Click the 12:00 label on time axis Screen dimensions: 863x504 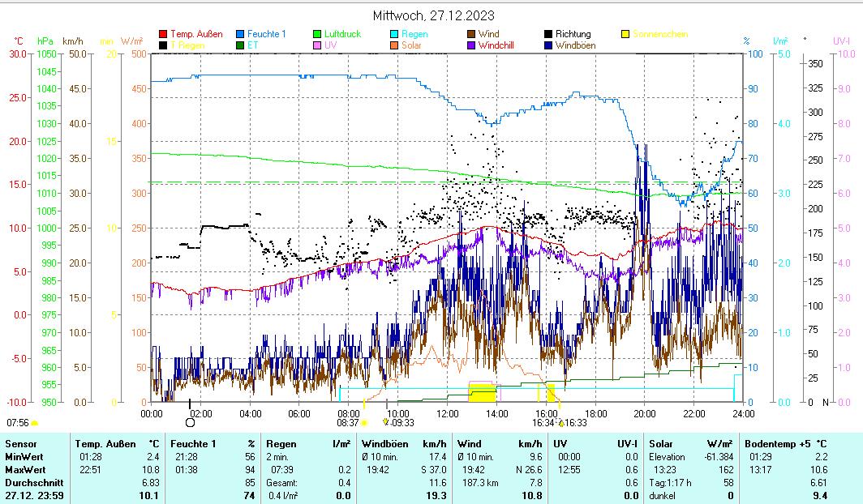[447, 413]
